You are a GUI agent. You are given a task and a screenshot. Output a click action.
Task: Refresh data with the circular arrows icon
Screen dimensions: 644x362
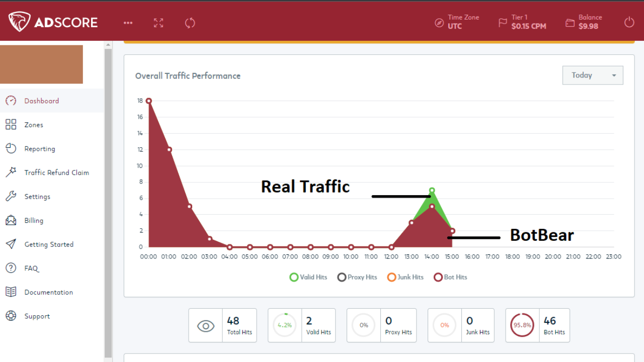pos(190,23)
